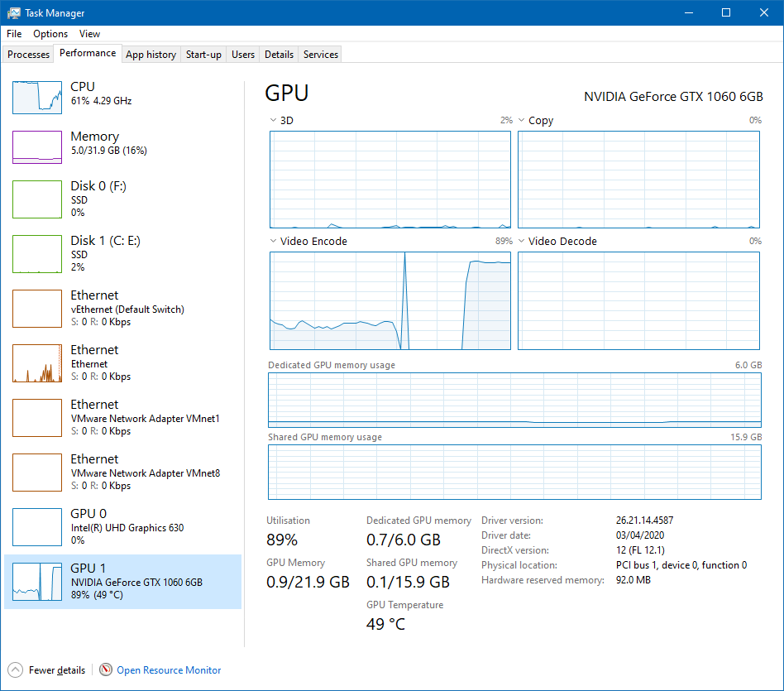
Task: Open Resource Monitor
Action: (168, 670)
